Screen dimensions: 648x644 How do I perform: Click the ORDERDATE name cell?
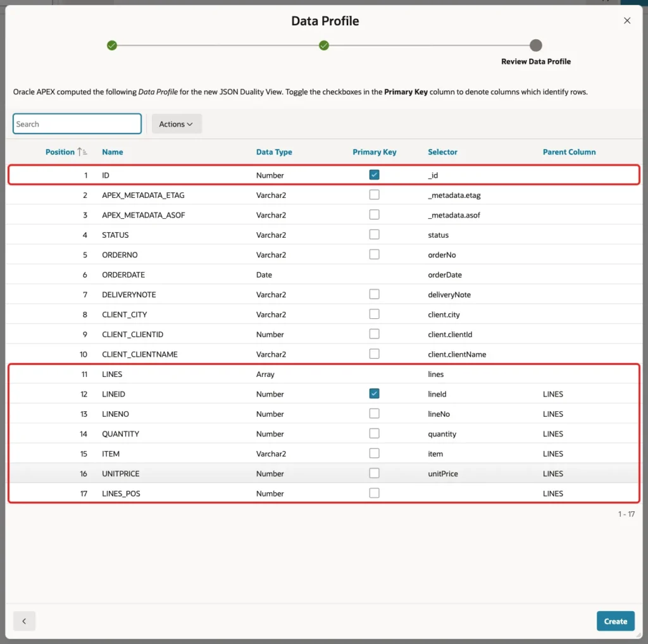(x=123, y=275)
